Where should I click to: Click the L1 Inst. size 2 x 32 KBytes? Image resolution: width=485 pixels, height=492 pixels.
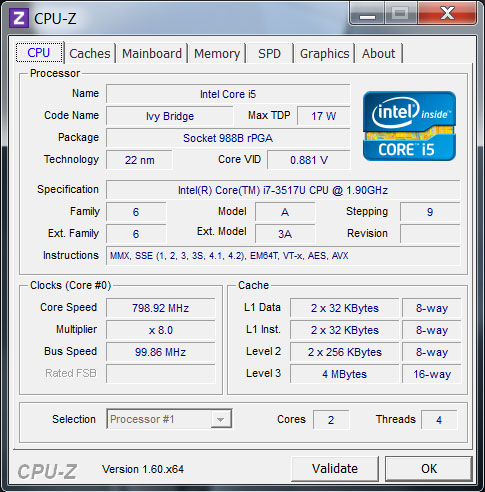[x=345, y=330]
